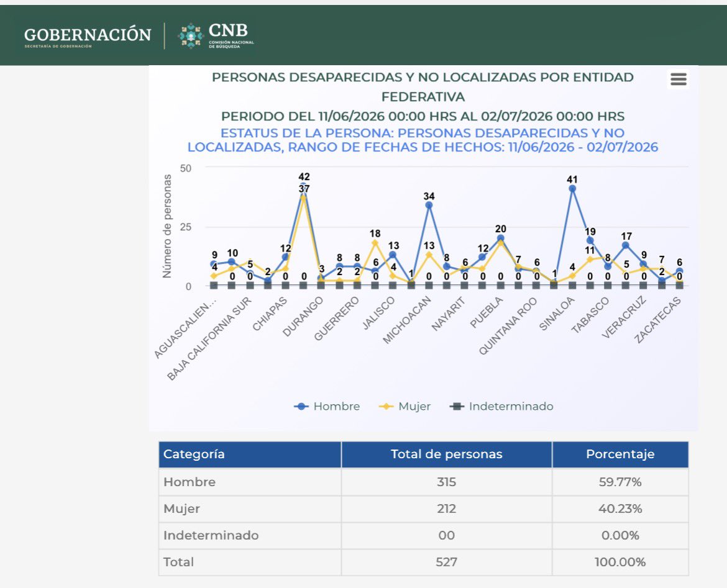Select the Michoacán Hombre point labeled 34
This screenshot has height=588, width=727.
(429, 206)
